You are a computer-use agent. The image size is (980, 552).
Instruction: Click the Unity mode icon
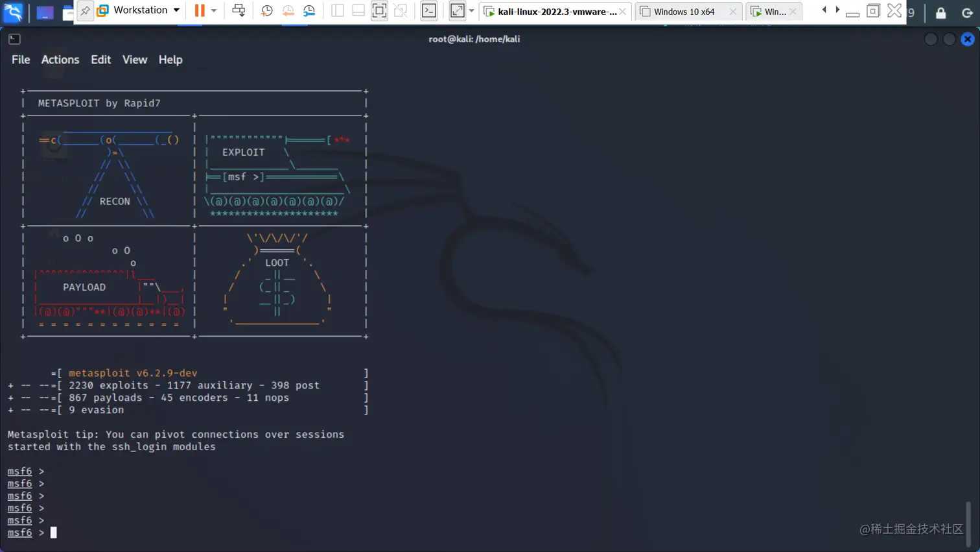(x=401, y=10)
